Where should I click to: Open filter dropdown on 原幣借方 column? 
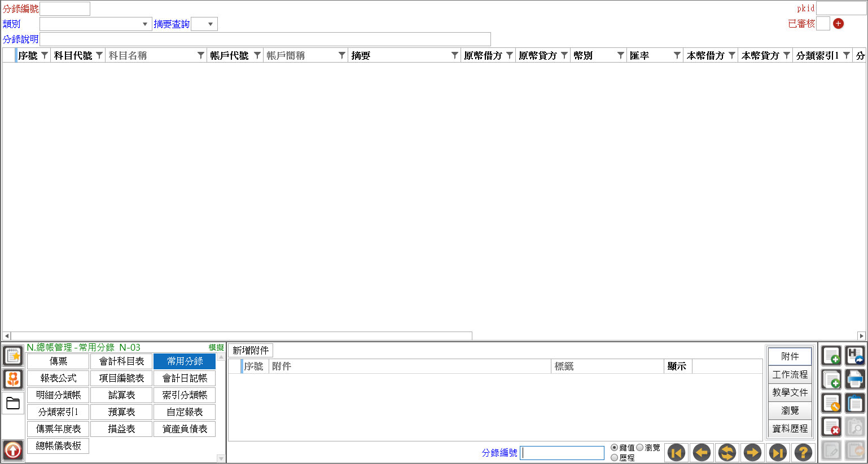(510, 55)
